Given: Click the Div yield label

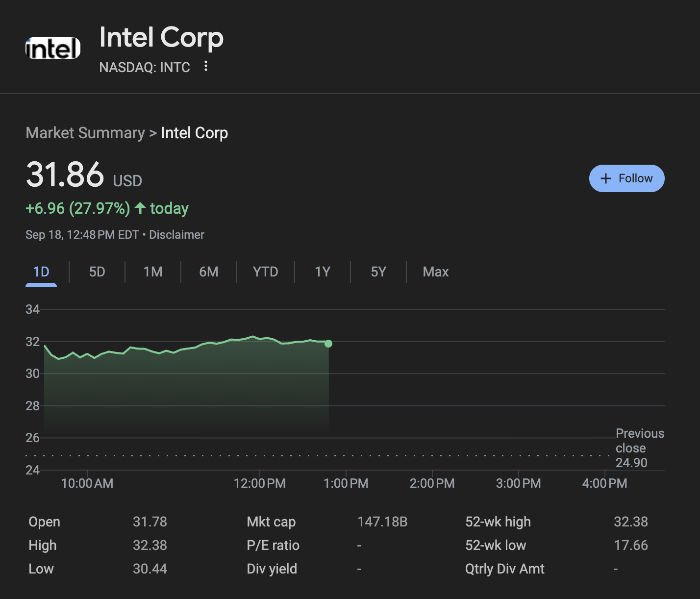Looking at the screenshot, I should point(272,569).
